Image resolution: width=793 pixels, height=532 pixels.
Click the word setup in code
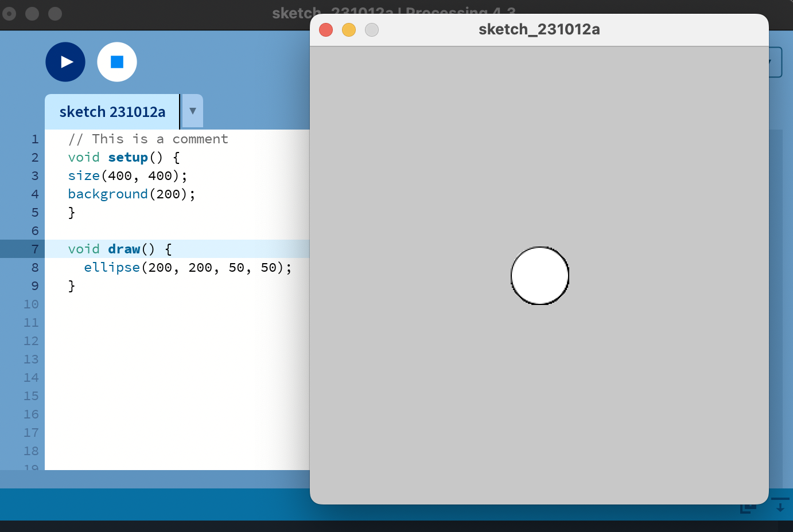coord(128,158)
